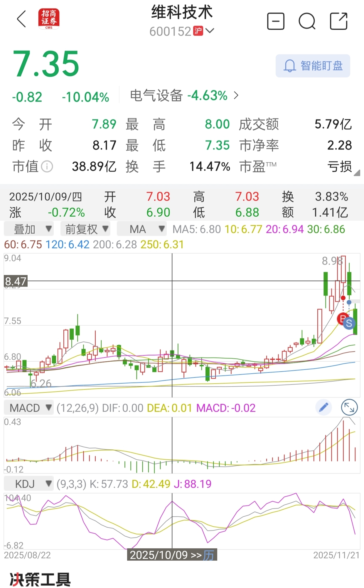This screenshot has width=364, height=588.
Task: Tap the 决策工具 section heading
Action: click(x=40, y=579)
